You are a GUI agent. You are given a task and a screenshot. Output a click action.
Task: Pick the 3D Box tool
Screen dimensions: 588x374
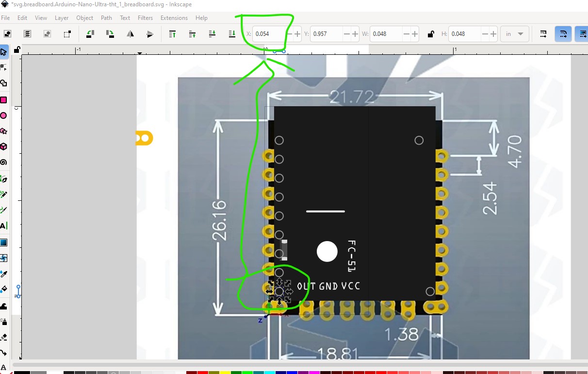point(3,146)
